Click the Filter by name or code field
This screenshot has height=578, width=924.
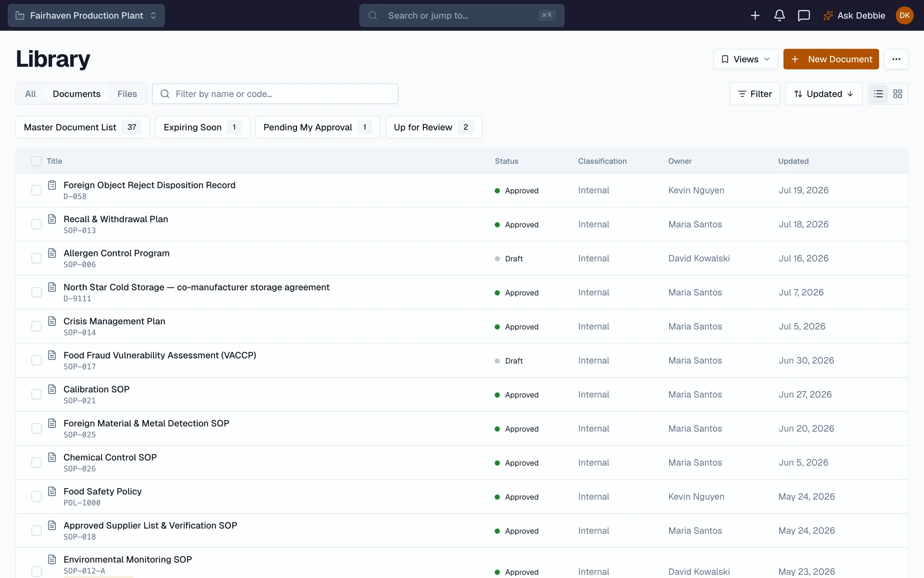(x=275, y=94)
